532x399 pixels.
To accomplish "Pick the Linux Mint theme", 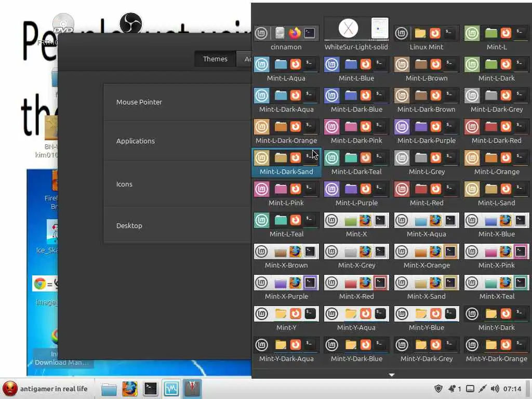I will [x=427, y=33].
